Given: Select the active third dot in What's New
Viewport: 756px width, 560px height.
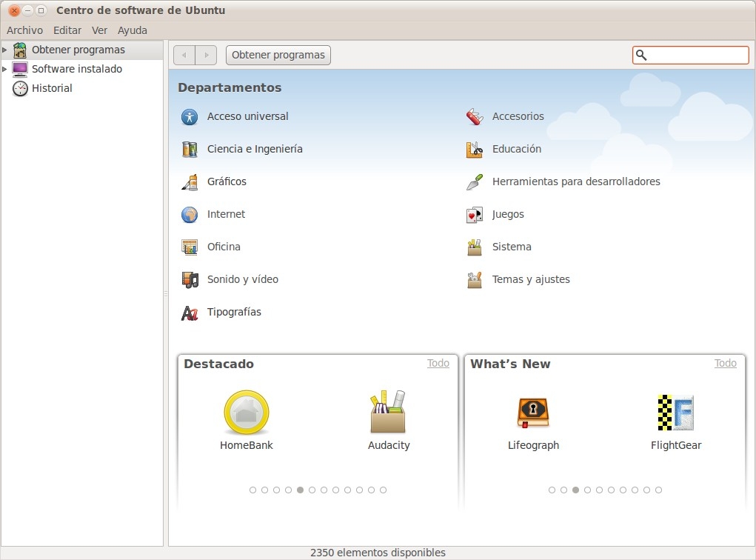Looking at the screenshot, I should point(575,490).
